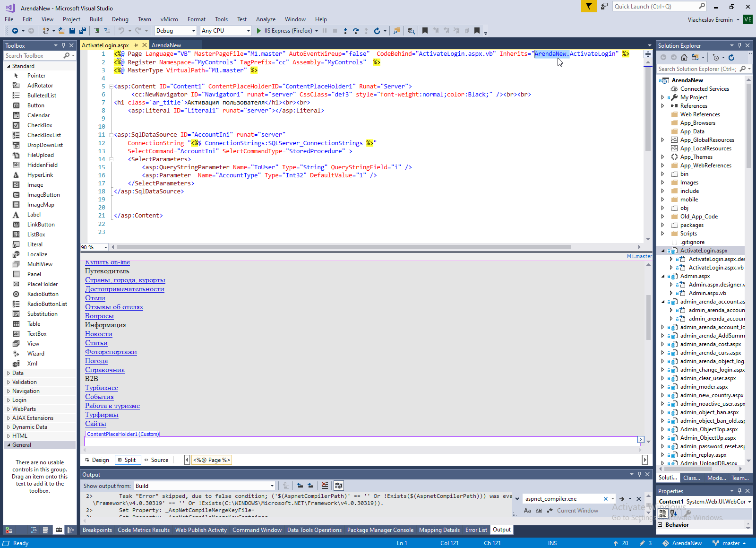Click the master branch in status bar

[x=729, y=543]
